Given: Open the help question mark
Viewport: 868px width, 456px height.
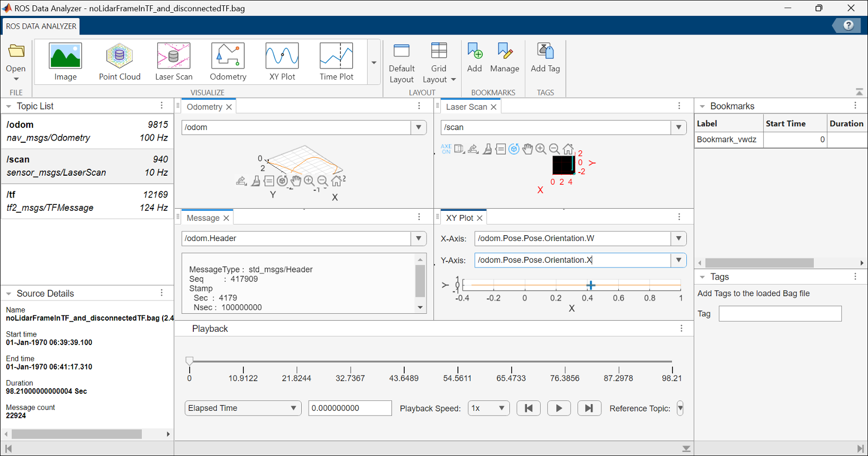Looking at the screenshot, I should pos(848,25).
